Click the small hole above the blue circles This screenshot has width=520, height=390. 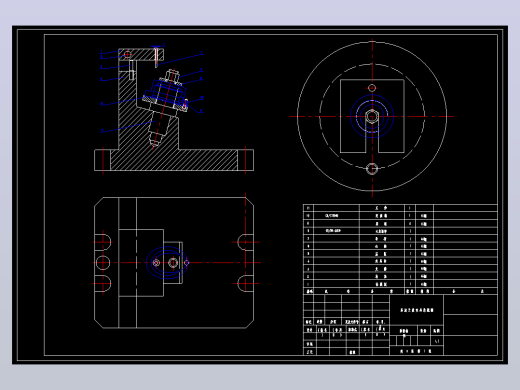pyautogui.click(x=372, y=88)
